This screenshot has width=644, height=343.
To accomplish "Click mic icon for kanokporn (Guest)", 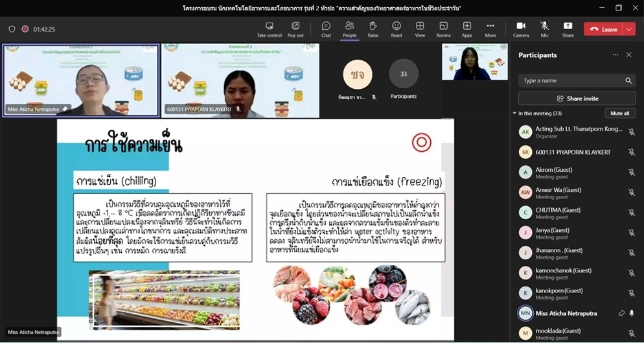I will [x=631, y=293].
